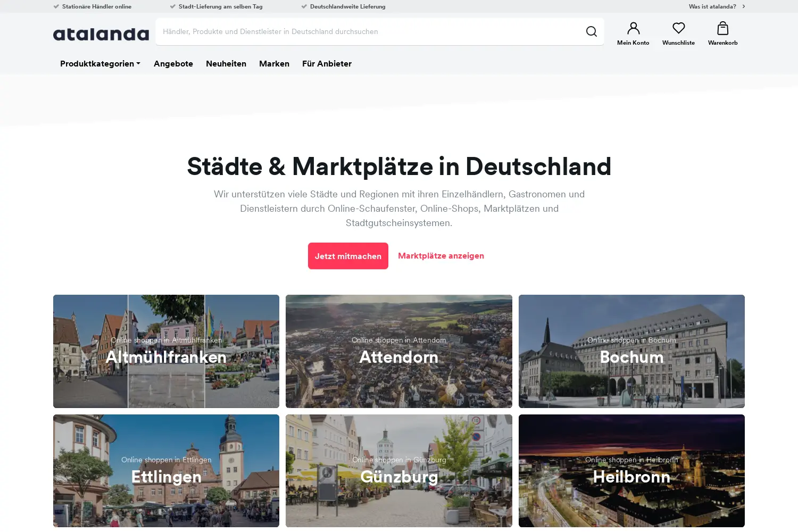
Task: Open the Marken menu item
Action: point(274,63)
